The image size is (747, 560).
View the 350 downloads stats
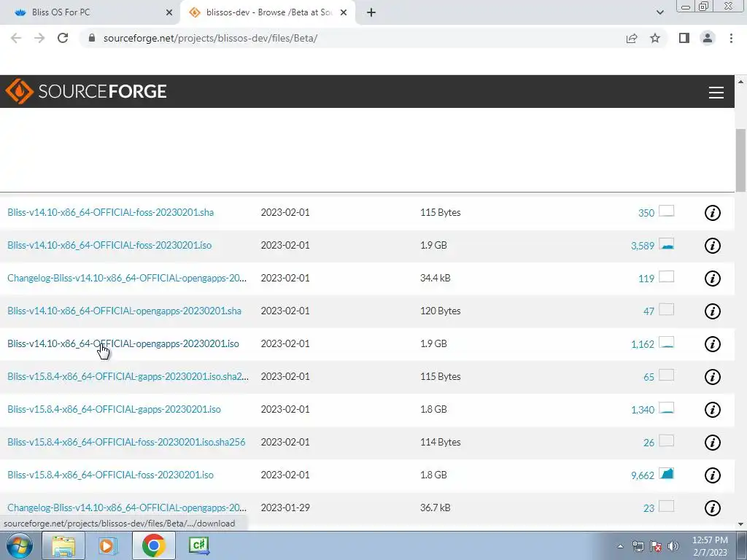(656, 212)
